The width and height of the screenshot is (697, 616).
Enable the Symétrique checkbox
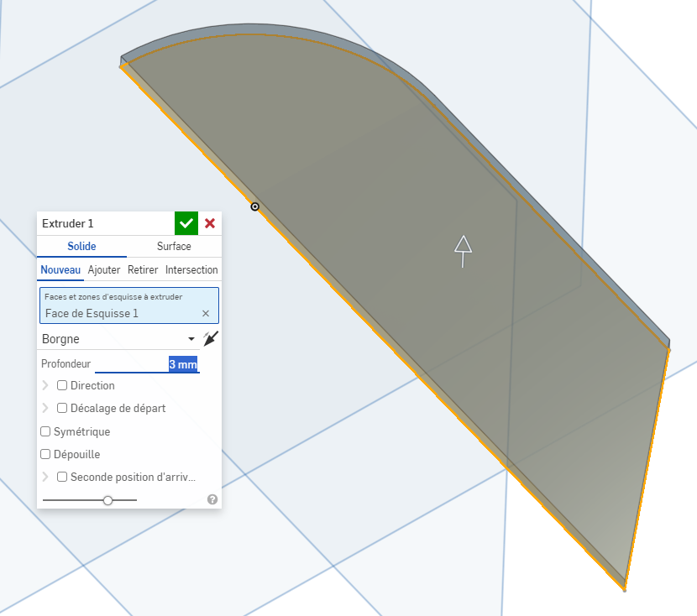(x=46, y=431)
